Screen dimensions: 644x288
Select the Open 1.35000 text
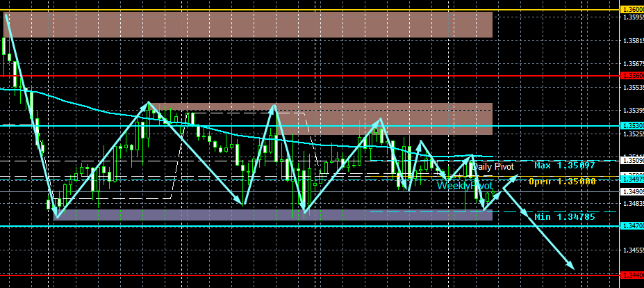pyautogui.click(x=562, y=182)
